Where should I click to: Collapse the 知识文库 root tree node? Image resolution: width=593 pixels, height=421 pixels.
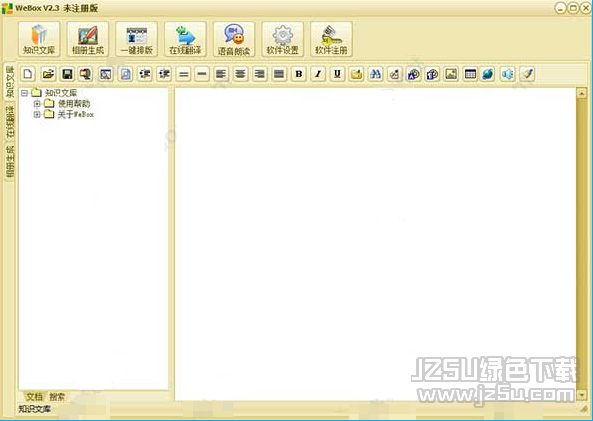pyautogui.click(x=25, y=93)
